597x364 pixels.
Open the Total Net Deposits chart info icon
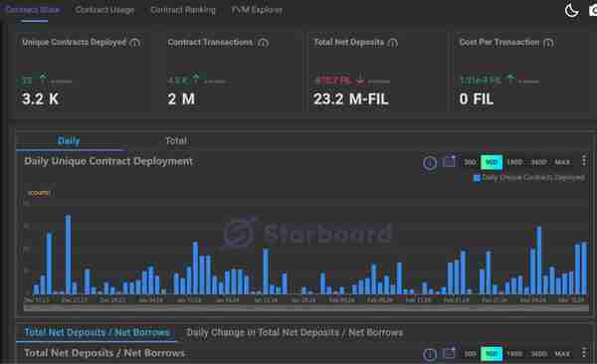click(x=430, y=354)
